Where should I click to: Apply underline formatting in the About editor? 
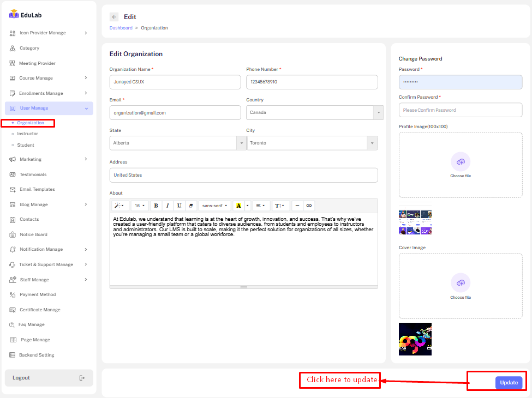[x=179, y=206]
